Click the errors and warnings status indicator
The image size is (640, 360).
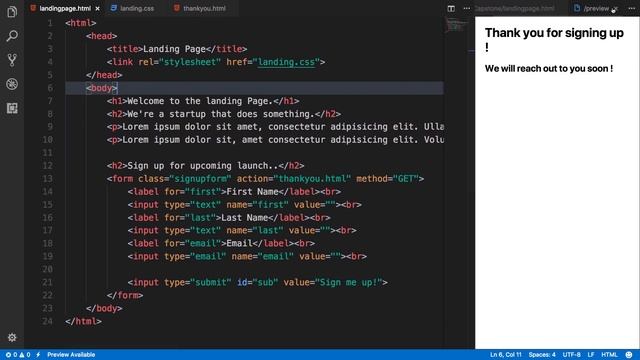point(18,355)
